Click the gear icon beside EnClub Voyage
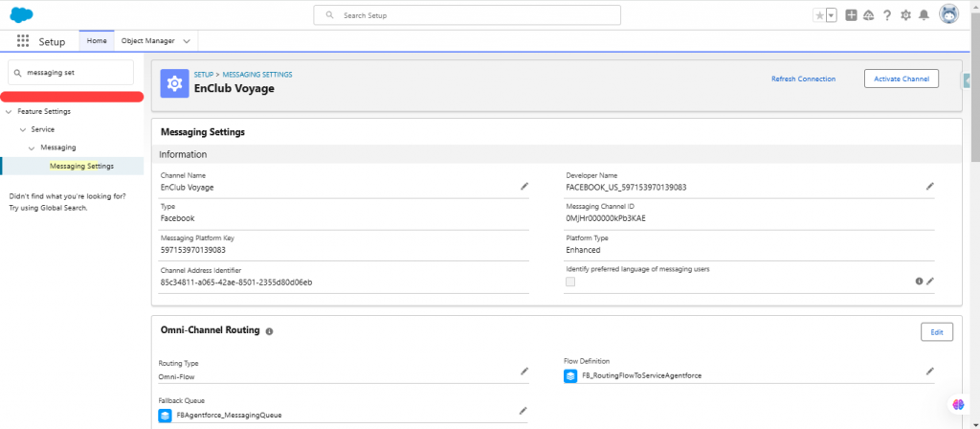The height and width of the screenshot is (429, 980). [174, 83]
